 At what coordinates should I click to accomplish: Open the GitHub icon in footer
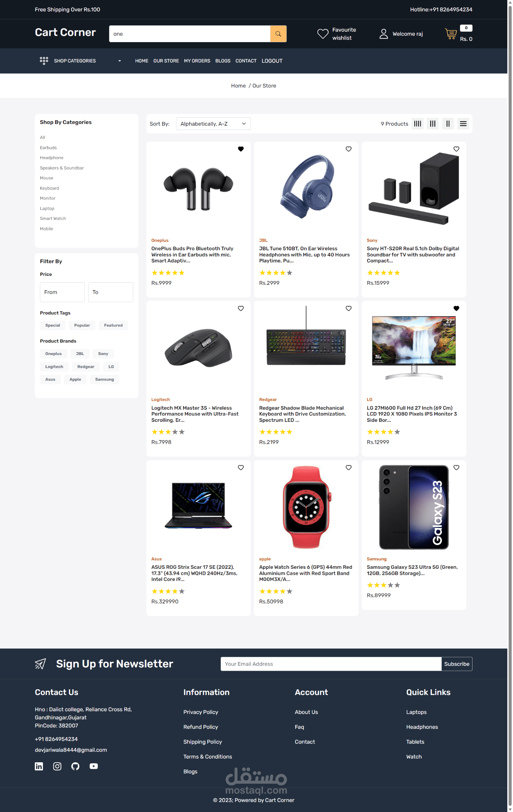75,766
